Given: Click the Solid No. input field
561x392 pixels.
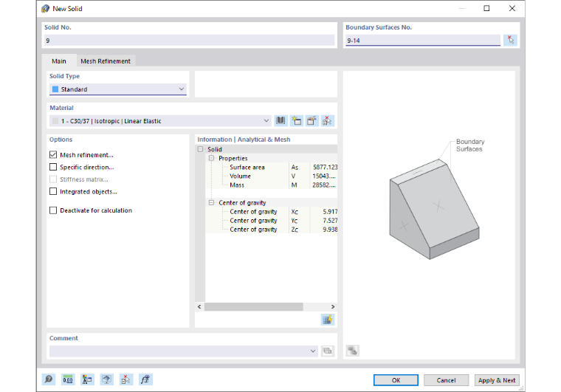Looking at the screenshot, I should (x=189, y=40).
